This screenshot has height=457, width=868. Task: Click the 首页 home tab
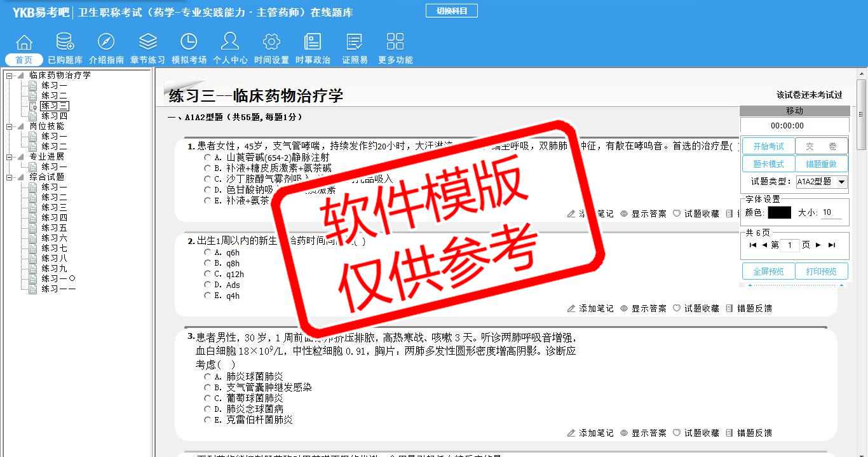24,60
